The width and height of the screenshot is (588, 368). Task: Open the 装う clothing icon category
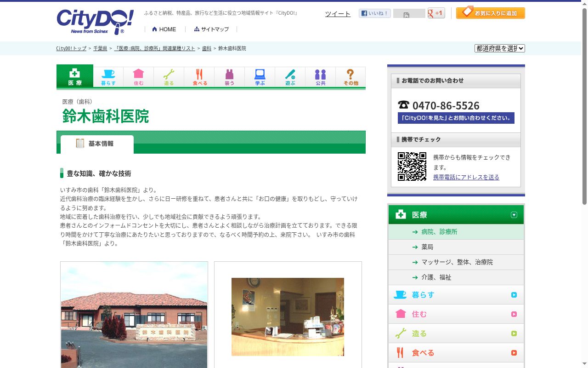(230, 77)
